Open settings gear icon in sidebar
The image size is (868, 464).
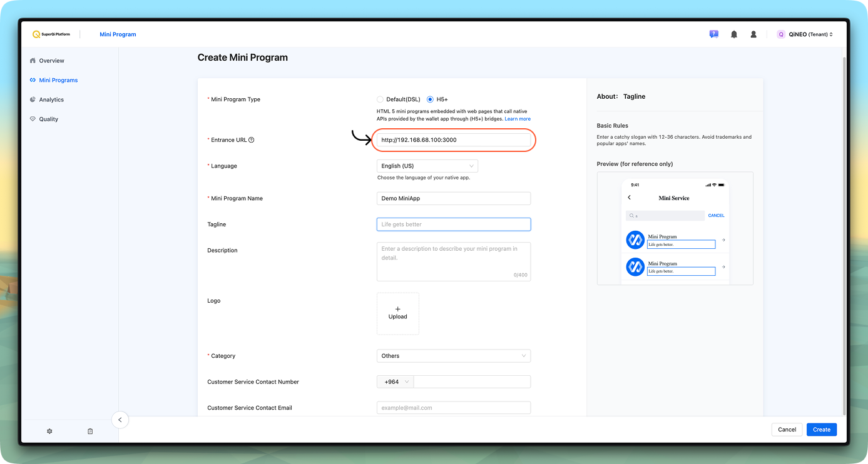[49, 431]
